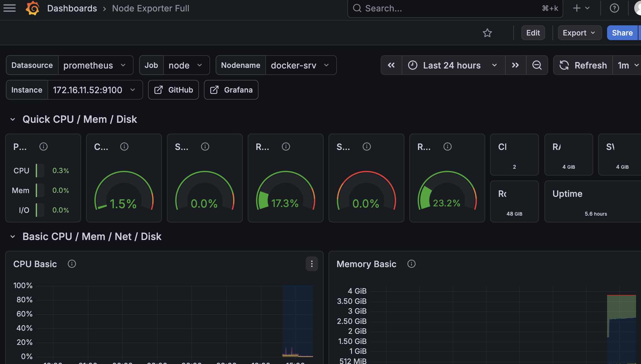Open the help question mark icon
The image size is (641, 364).
point(614,8)
